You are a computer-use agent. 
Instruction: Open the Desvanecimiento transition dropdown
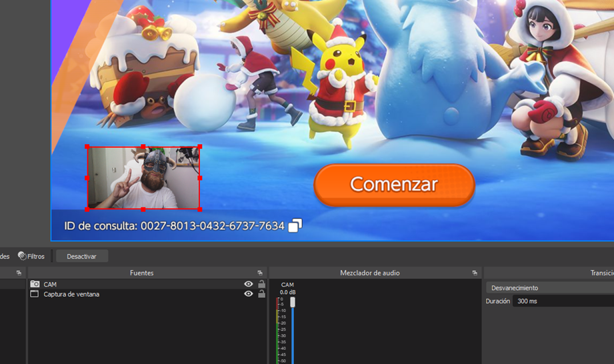[x=550, y=288]
